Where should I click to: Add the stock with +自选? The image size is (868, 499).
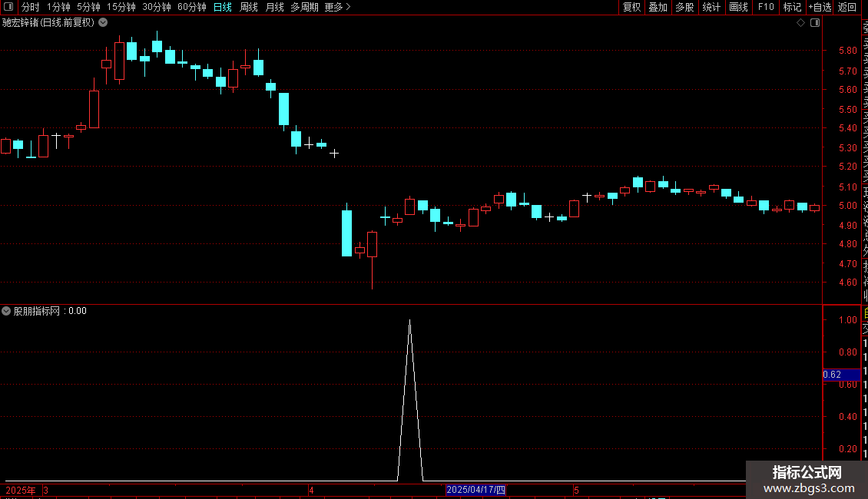pos(820,7)
